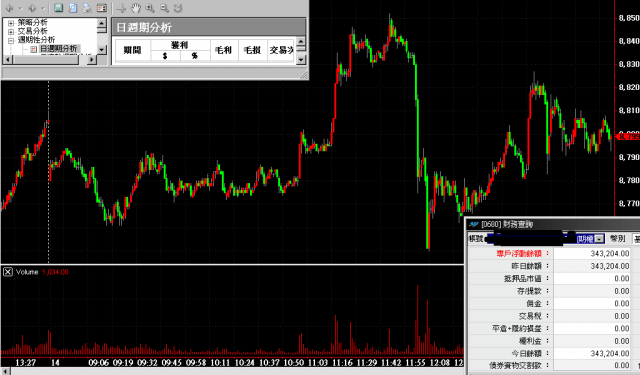Click tree panel scroll down arrow
The width and height of the screenshot is (640, 375).
pyautogui.click(x=102, y=50)
